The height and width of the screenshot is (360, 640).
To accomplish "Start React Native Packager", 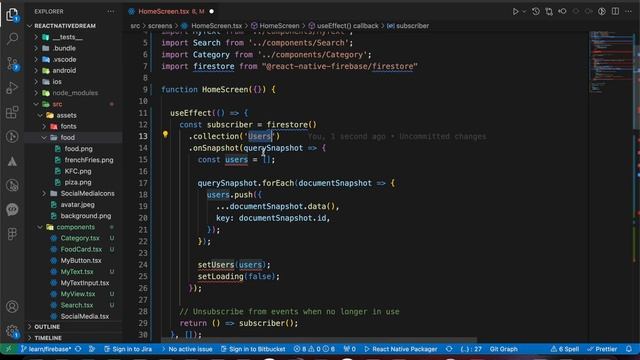I will (x=400, y=349).
